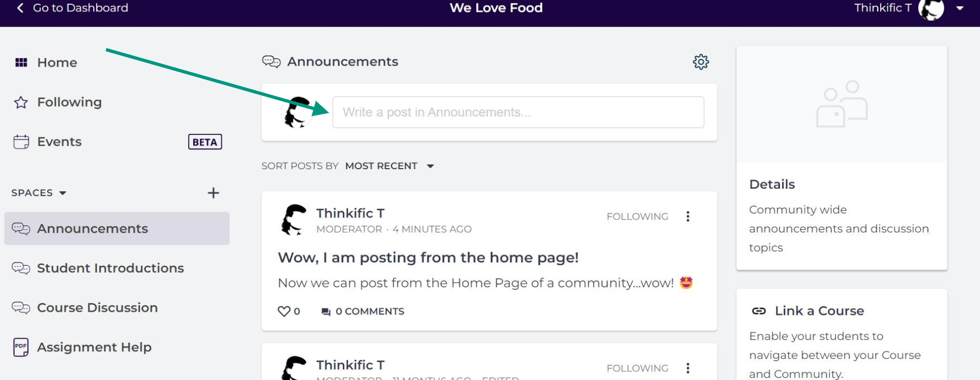
Task: Like the home page post heart icon
Action: 284,311
